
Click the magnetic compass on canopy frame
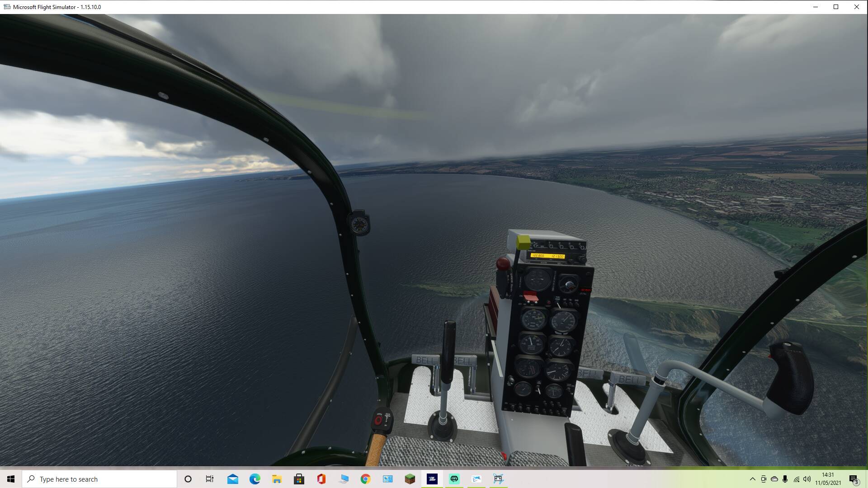359,224
